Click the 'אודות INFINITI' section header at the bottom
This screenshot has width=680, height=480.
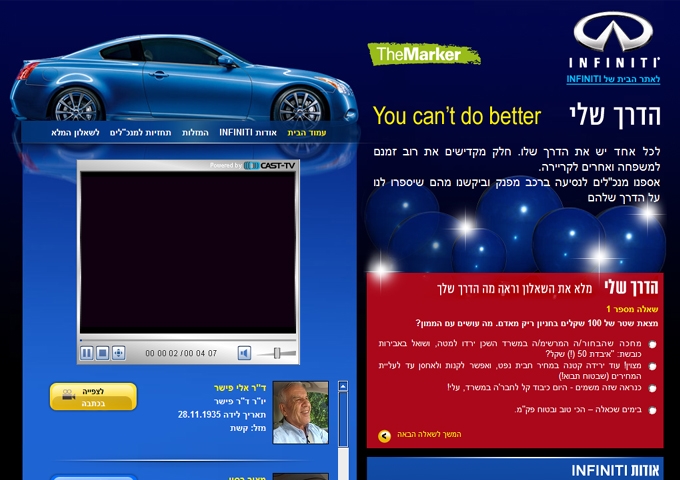click(615, 470)
